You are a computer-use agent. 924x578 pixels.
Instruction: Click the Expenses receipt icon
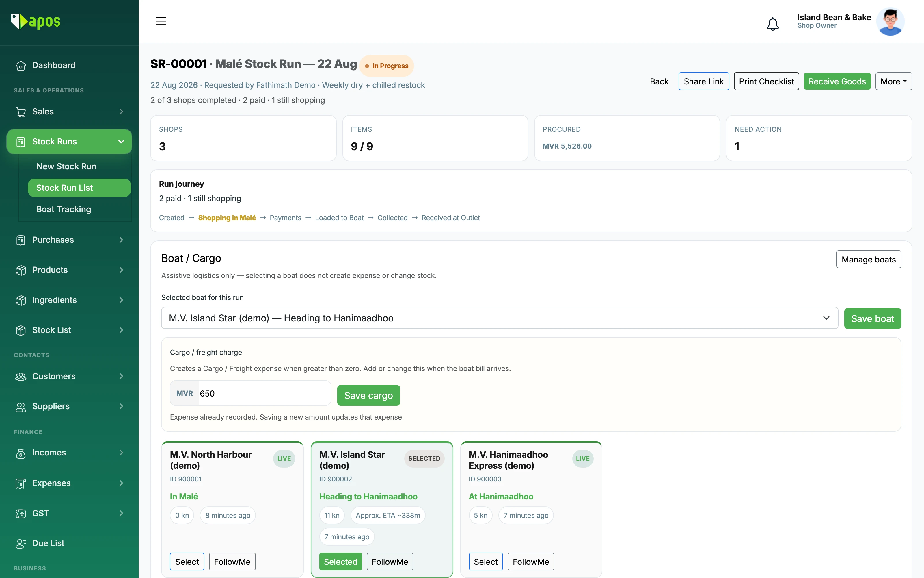[x=21, y=483]
